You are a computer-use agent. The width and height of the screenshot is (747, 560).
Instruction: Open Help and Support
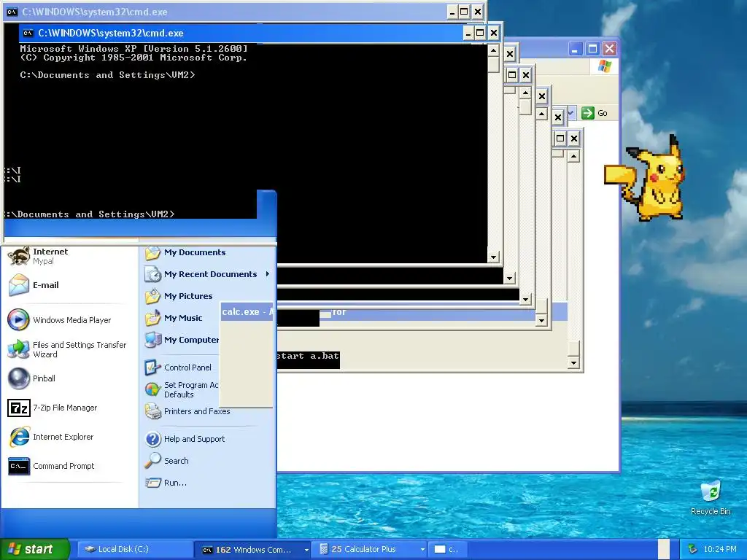tap(185, 438)
